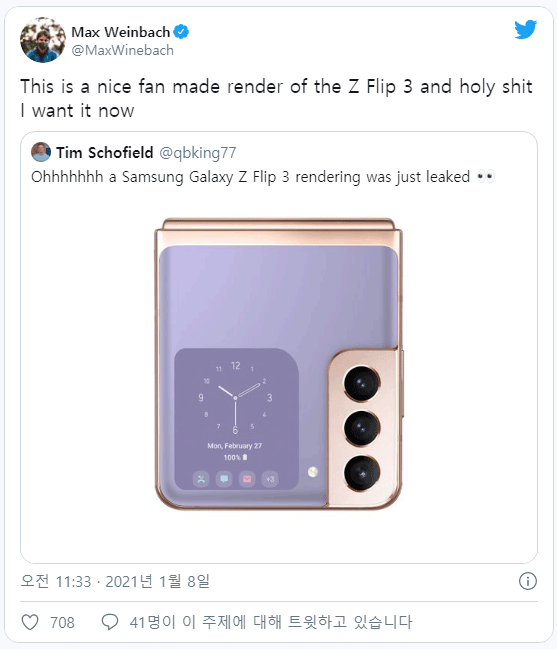Open Tim Schofield's small avatar

pos(41,152)
